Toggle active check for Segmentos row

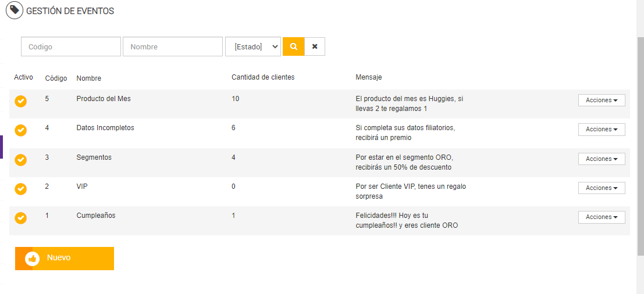(21, 159)
